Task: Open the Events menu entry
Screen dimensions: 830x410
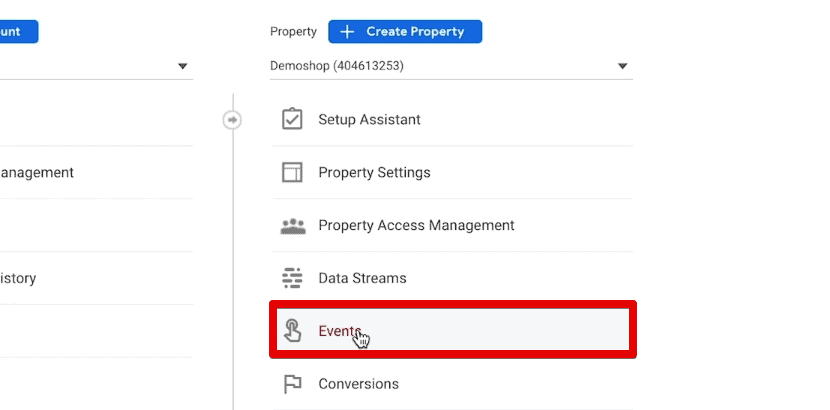Action: tap(339, 331)
